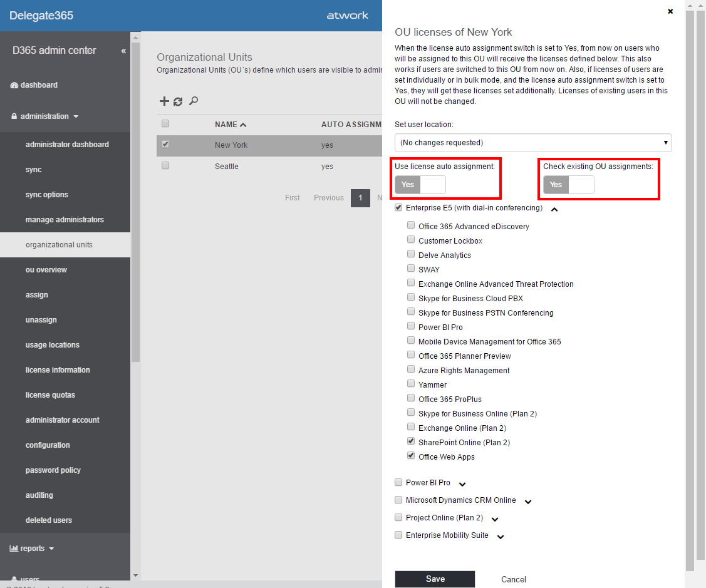Click the refresh list icon
This screenshot has height=588, width=706.
tap(178, 101)
